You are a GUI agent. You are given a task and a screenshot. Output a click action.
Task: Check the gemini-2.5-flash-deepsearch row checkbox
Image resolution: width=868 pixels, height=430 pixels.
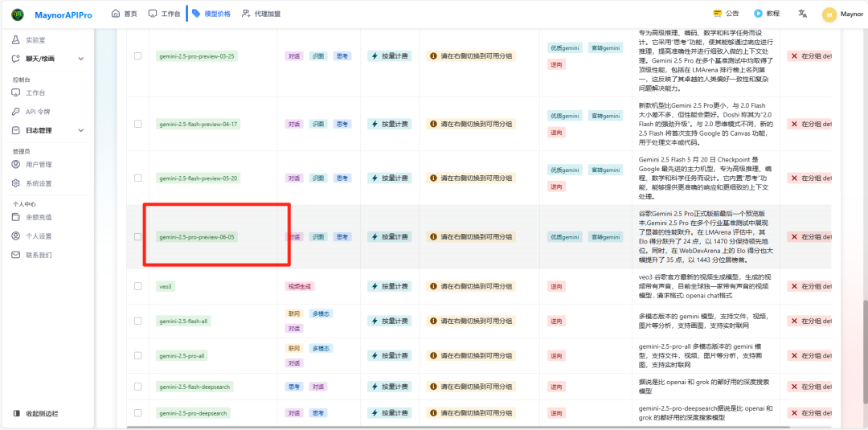(x=138, y=387)
